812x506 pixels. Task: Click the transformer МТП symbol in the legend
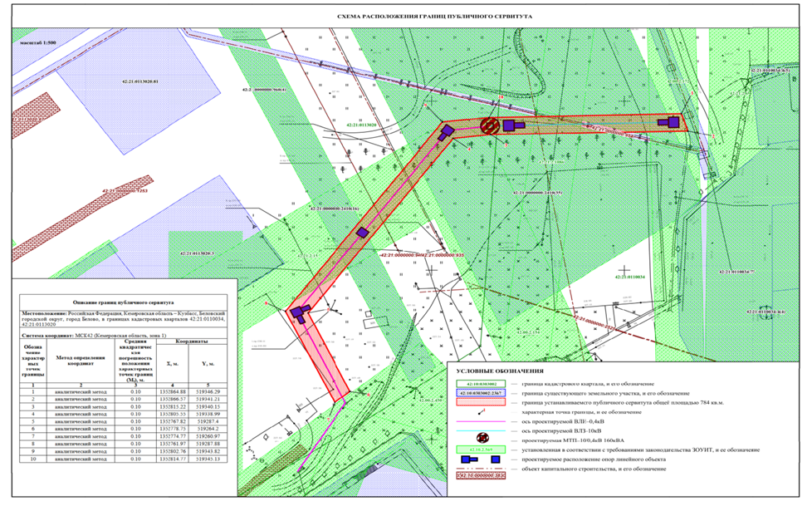point(478,435)
